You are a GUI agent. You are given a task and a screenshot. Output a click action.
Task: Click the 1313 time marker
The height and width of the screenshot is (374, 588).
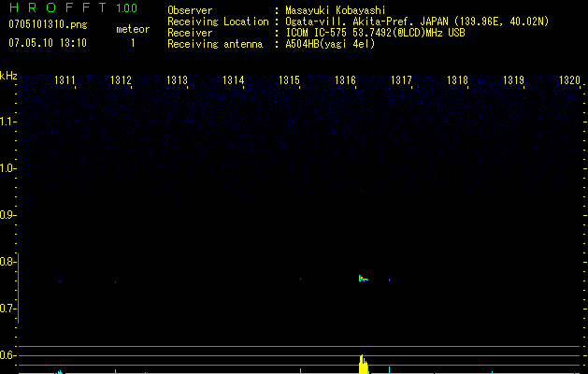click(x=177, y=80)
